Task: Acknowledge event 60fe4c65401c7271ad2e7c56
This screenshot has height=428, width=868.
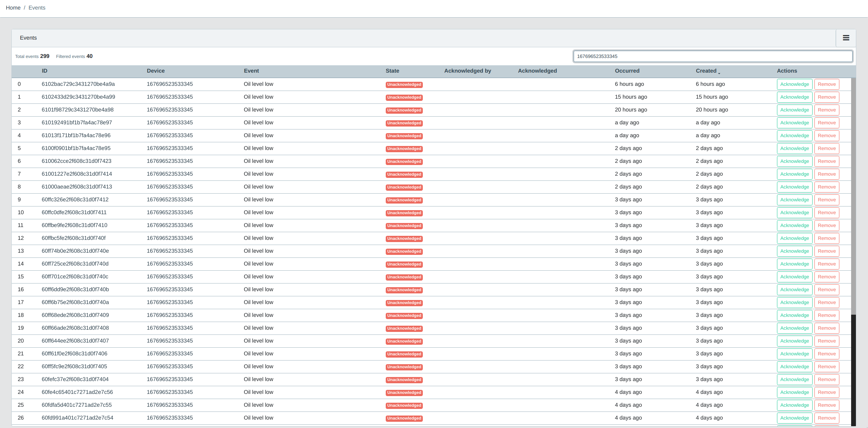Action: tap(794, 392)
